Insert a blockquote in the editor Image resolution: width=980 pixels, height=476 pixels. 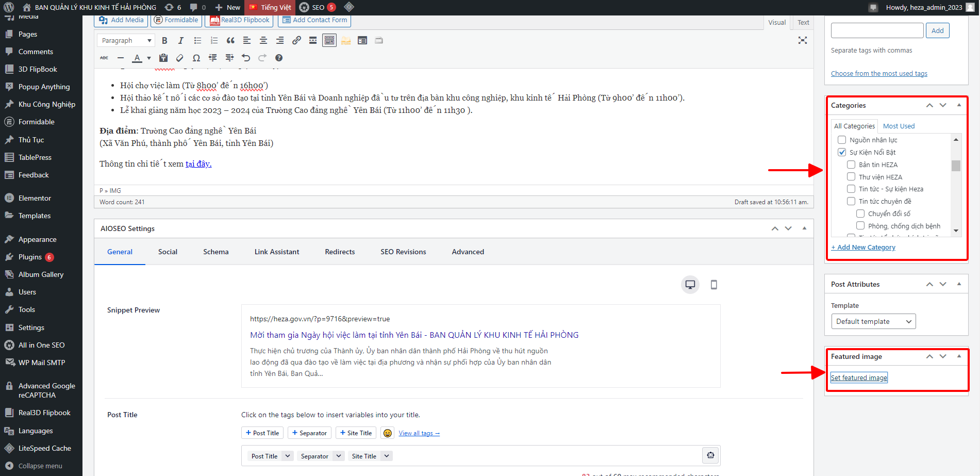[230, 41]
